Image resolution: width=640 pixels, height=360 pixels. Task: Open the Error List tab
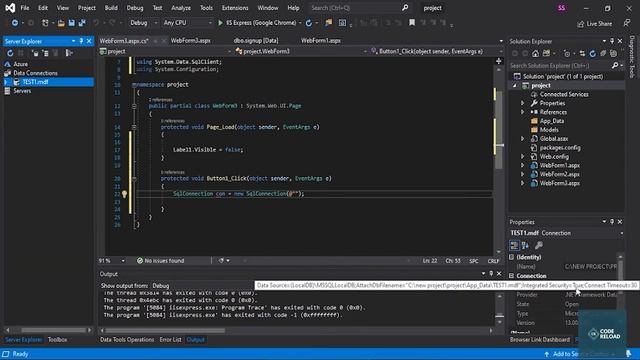pos(170,340)
